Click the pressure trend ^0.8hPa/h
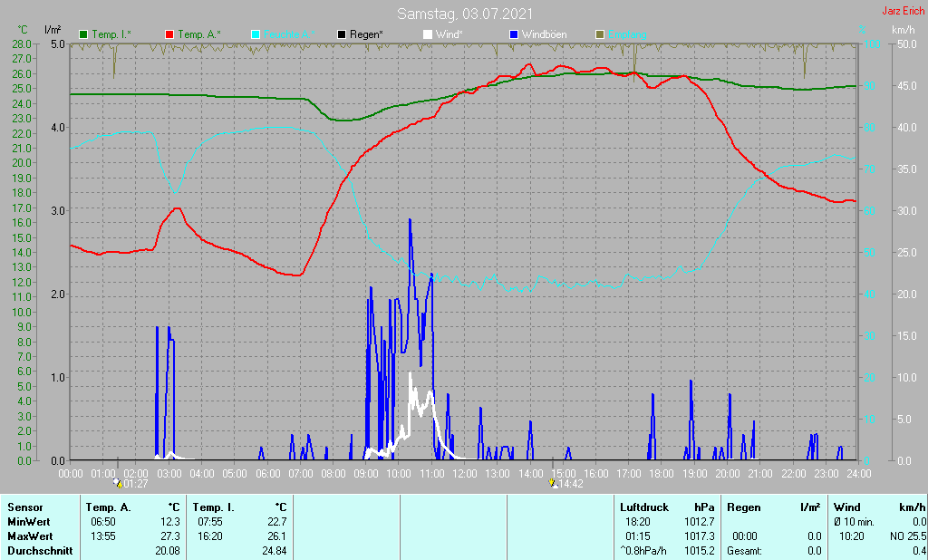 643,551
